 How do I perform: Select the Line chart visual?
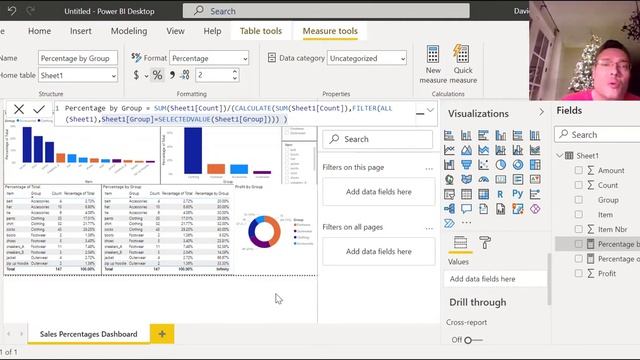coord(449,150)
